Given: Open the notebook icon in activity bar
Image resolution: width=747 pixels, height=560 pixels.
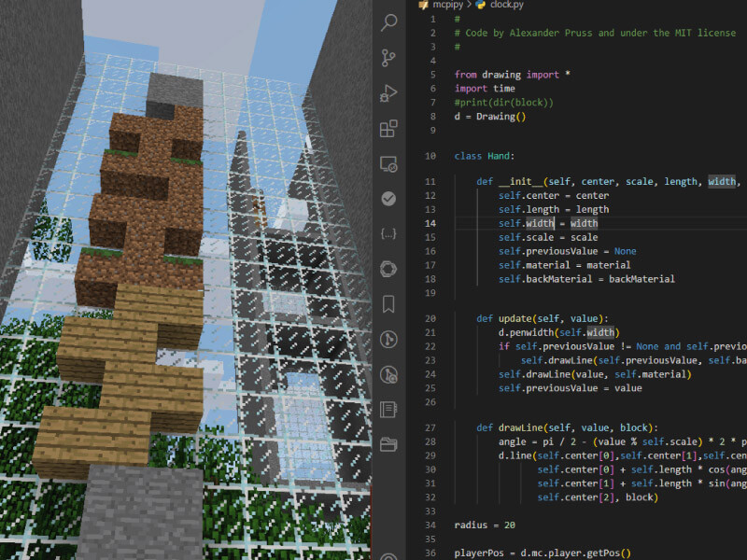Looking at the screenshot, I should coord(389,410).
